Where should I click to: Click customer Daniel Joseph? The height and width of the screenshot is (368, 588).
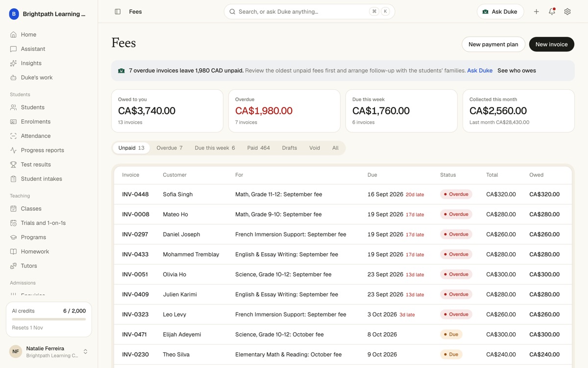(181, 235)
